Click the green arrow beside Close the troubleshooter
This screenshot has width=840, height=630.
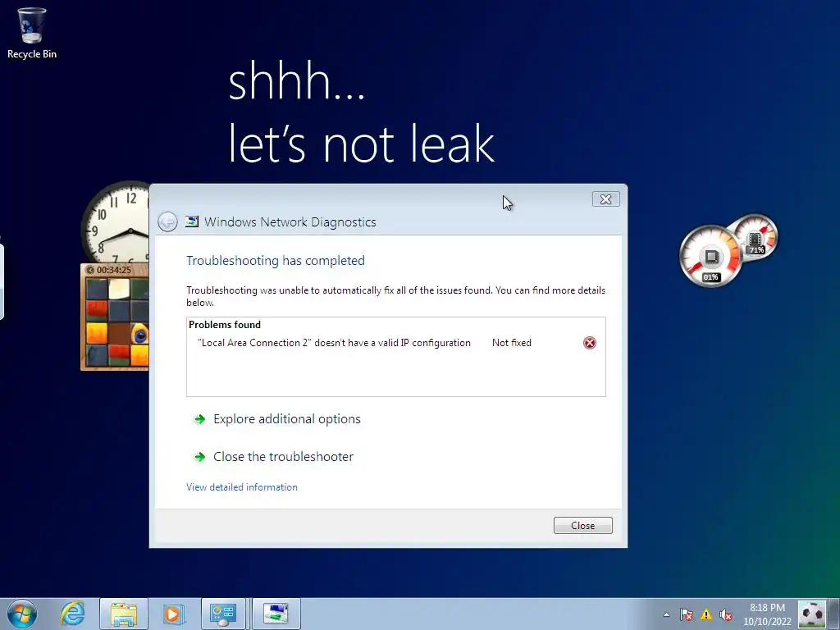(200, 457)
